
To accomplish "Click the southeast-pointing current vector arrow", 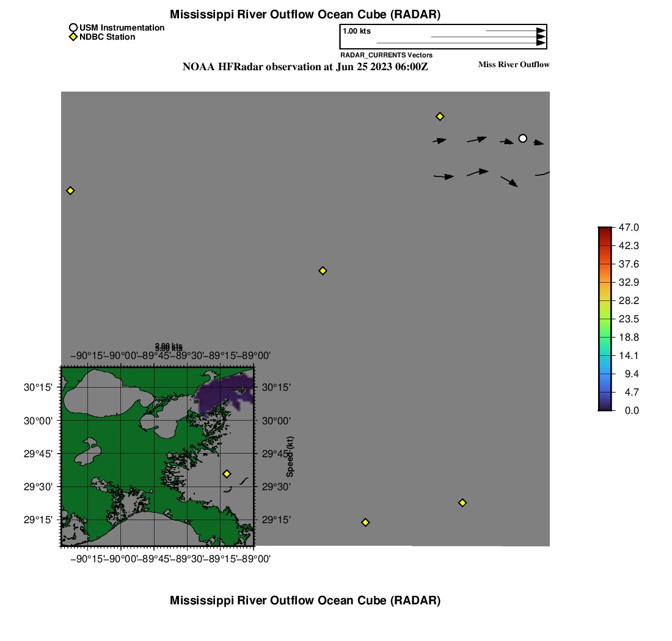I will (509, 181).
